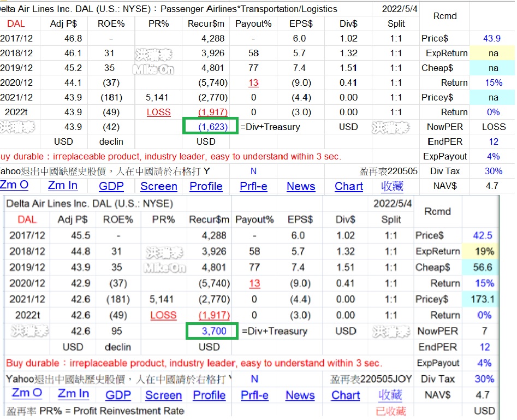The height and width of the screenshot is (420, 517).
Task: Follow the GDP link in the lower table
Action: pos(118,395)
